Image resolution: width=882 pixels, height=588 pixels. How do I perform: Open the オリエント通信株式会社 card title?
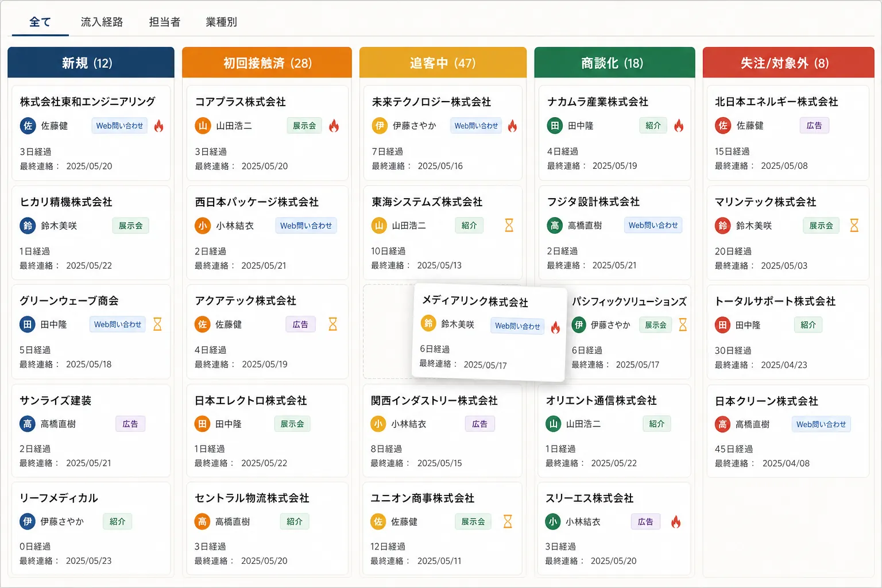[601, 401]
